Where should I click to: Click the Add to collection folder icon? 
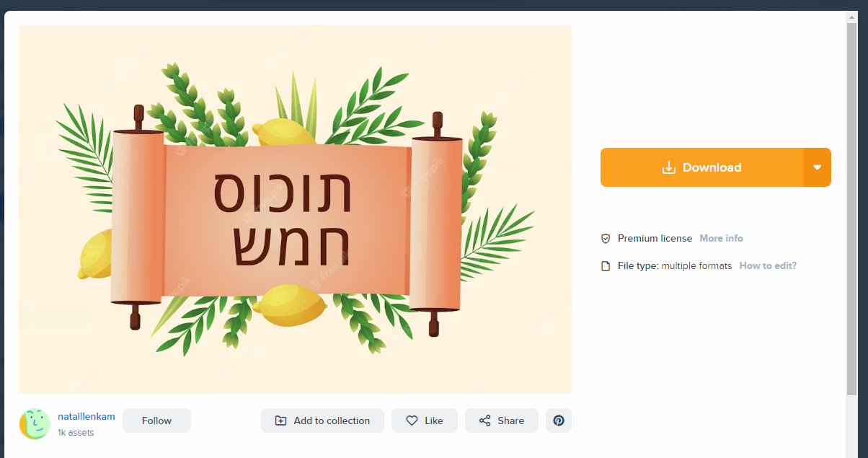coord(281,420)
